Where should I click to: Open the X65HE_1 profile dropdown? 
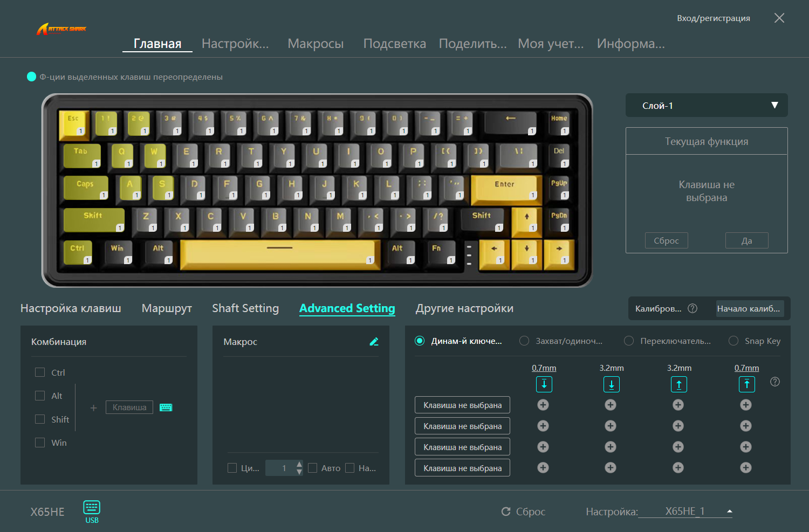tap(685, 511)
